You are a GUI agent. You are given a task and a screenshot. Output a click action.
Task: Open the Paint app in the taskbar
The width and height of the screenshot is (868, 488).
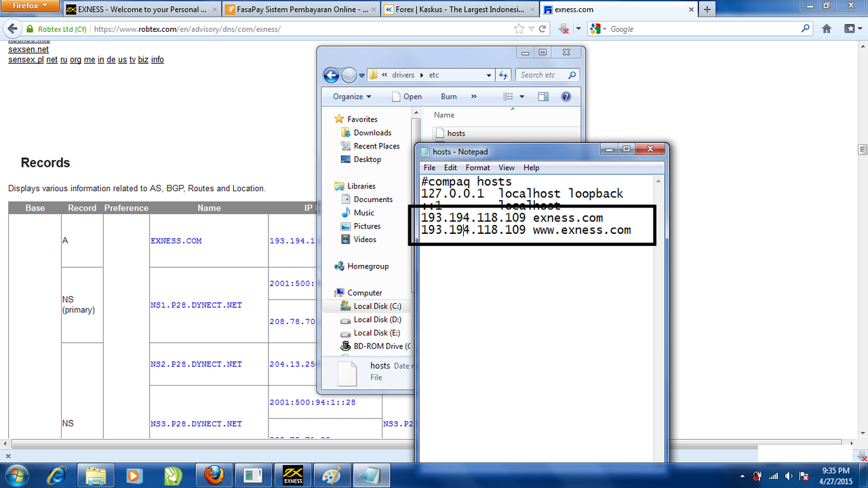click(x=332, y=475)
